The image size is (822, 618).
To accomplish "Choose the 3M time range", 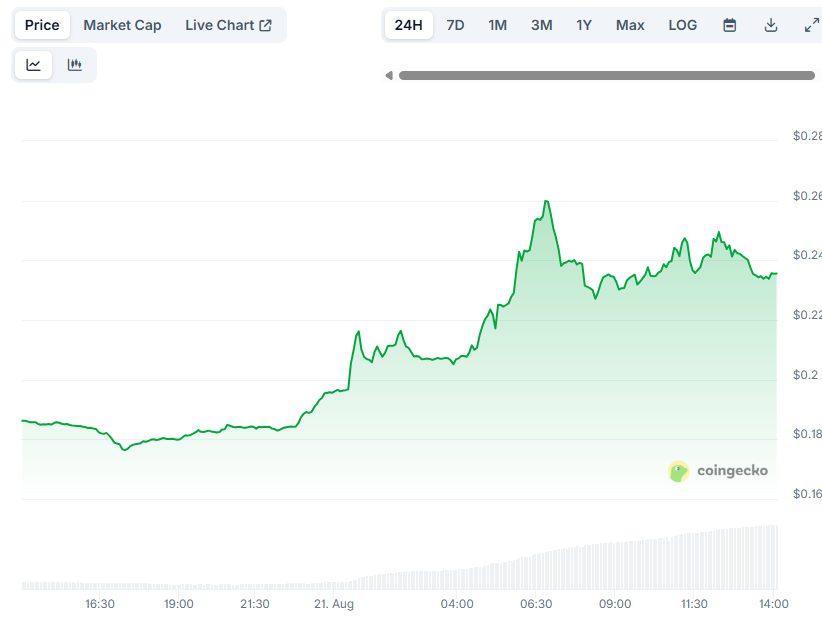I will 542,25.
